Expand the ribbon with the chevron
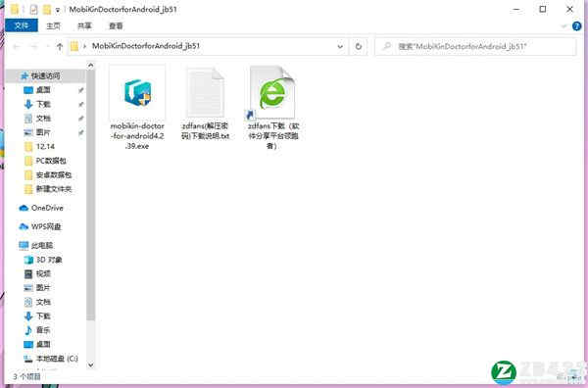The height and width of the screenshot is (388, 588). point(563,25)
